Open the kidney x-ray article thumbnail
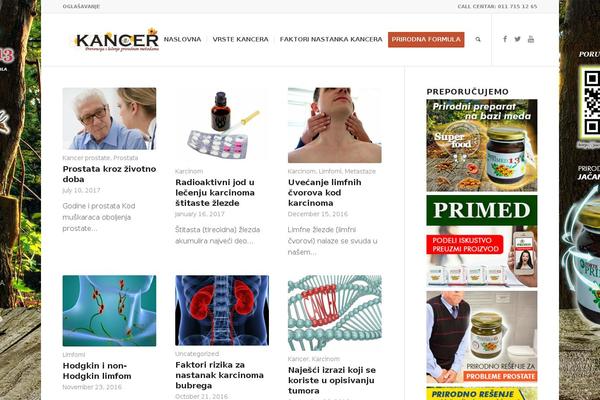This screenshot has height=400, width=600. click(x=222, y=310)
